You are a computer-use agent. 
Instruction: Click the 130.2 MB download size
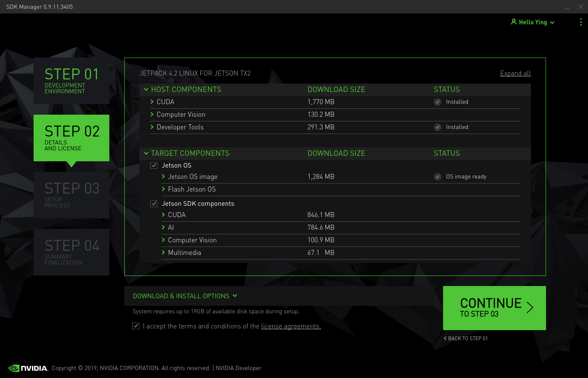click(x=321, y=115)
